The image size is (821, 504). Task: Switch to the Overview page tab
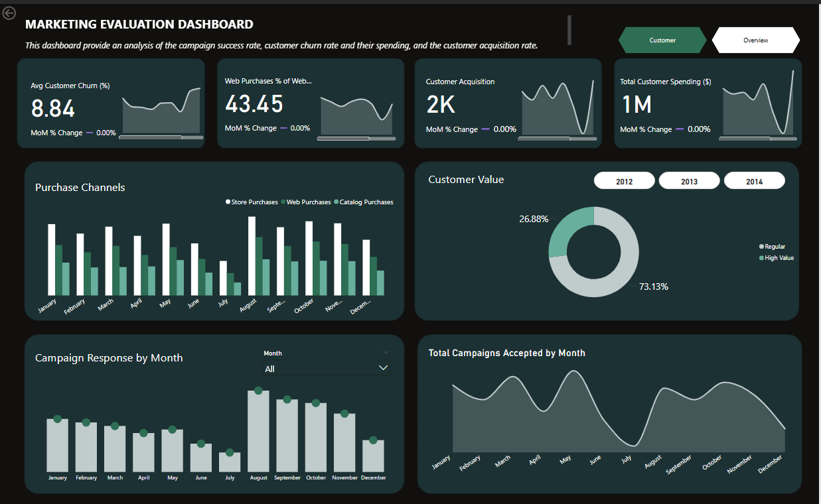click(755, 40)
